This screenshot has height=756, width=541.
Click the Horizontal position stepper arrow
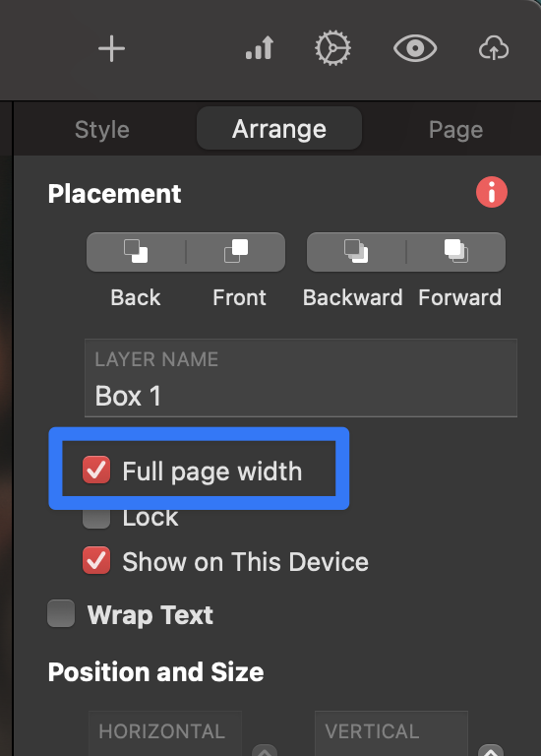pyautogui.click(x=265, y=751)
